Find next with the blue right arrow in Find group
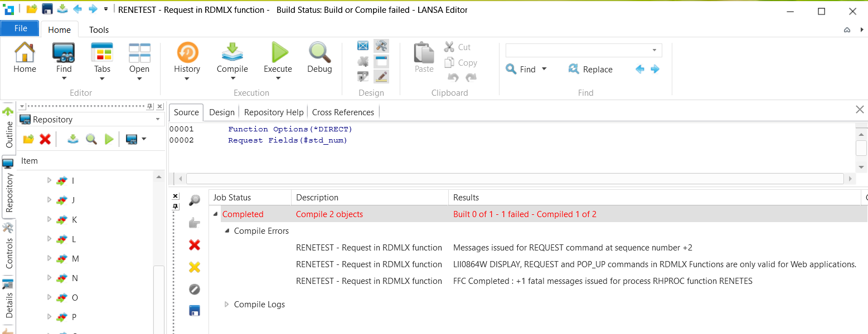This screenshot has height=334, width=868. 655,69
